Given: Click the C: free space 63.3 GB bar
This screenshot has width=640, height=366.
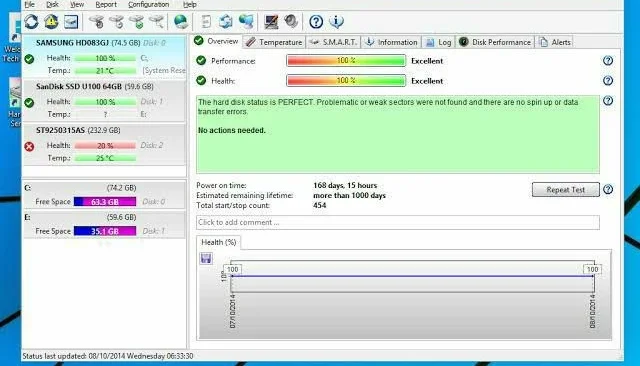Looking at the screenshot, I should coord(105,202).
